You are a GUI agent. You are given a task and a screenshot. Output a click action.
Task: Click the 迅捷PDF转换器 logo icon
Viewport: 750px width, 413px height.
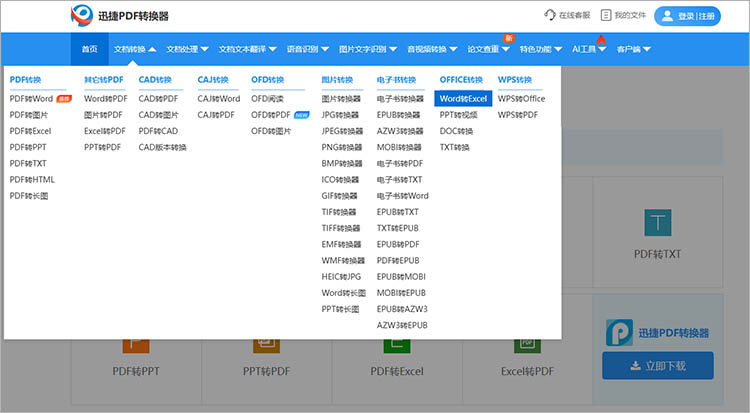pyautogui.click(x=82, y=15)
